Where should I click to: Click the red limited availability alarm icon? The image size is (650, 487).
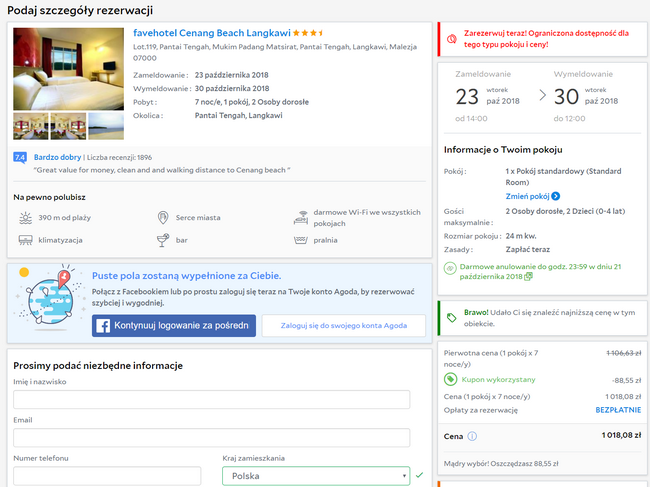451,39
